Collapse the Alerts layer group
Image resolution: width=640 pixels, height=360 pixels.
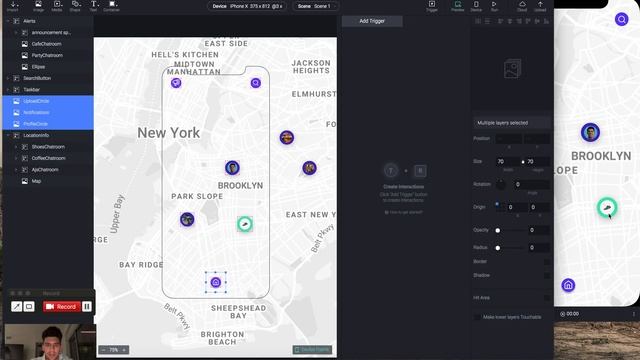click(x=8, y=21)
